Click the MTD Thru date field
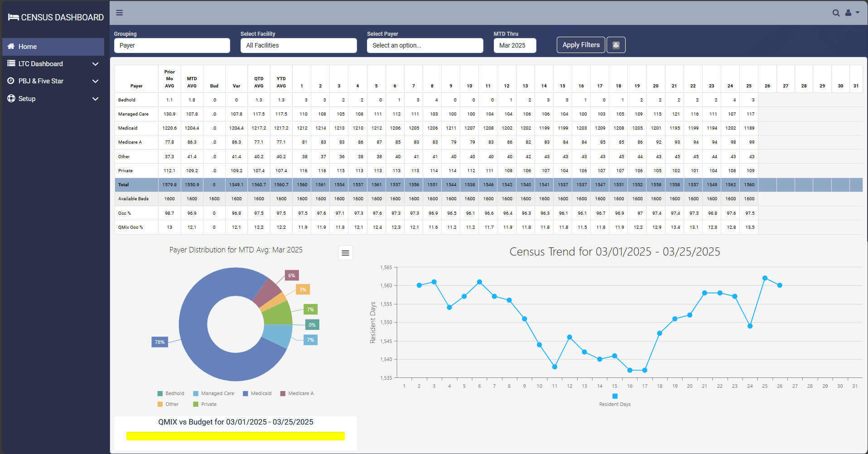The width and height of the screenshot is (868, 454). click(515, 45)
